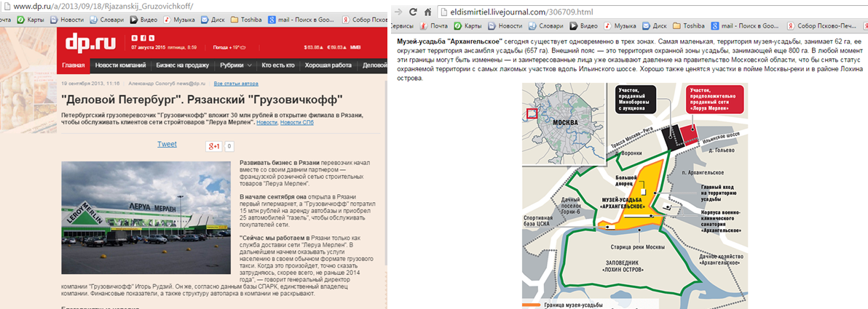Image resolution: width=868 pixels, height=309 pixels.
Task: Open the Leroy Merlin store photo
Action: coord(146,217)
